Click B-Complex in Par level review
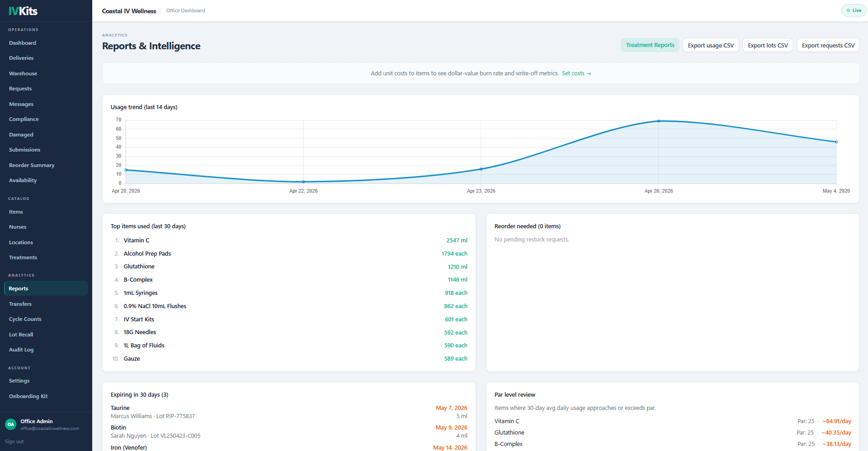Viewport: 868px width, 451px height. pyautogui.click(x=509, y=444)
